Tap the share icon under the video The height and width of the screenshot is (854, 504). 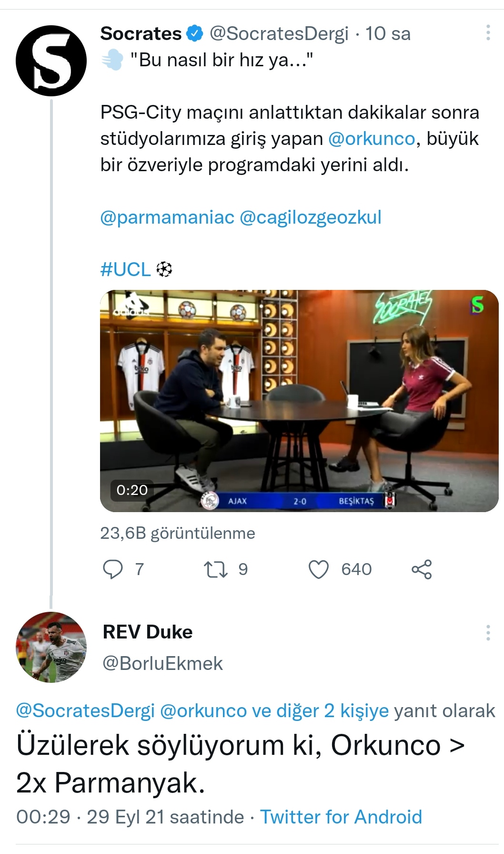pos(422,569)
